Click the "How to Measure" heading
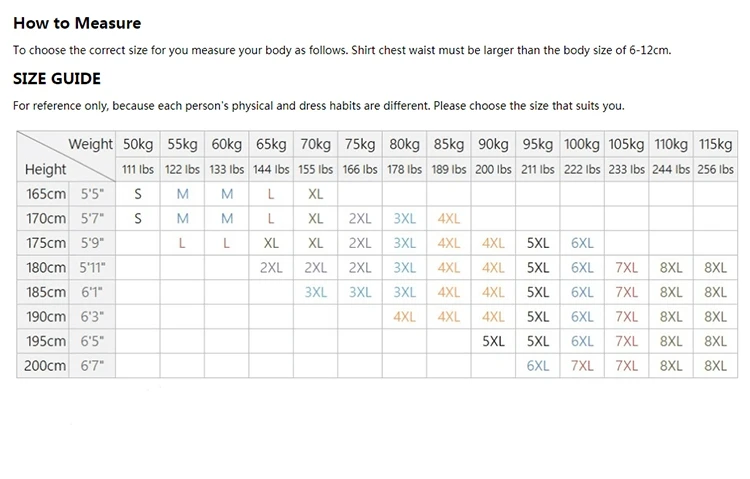 77,23
